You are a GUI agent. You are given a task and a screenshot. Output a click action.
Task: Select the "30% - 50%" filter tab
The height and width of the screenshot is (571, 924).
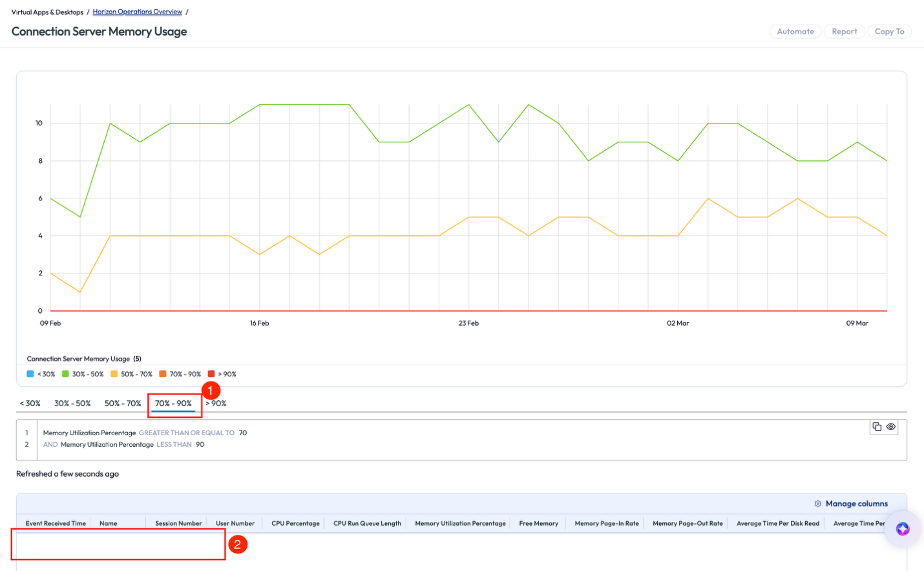(x=72, y=403)
